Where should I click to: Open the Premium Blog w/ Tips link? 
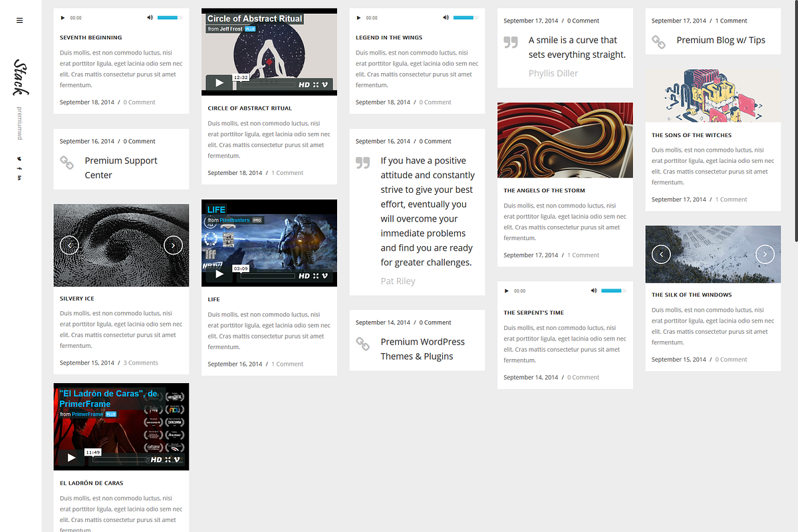tap(721, 40)
